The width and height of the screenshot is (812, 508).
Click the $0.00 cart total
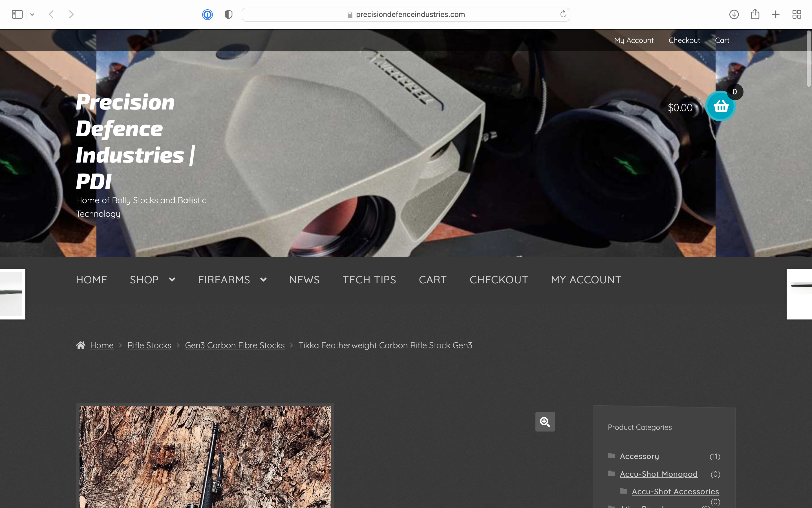pos(680,108)
